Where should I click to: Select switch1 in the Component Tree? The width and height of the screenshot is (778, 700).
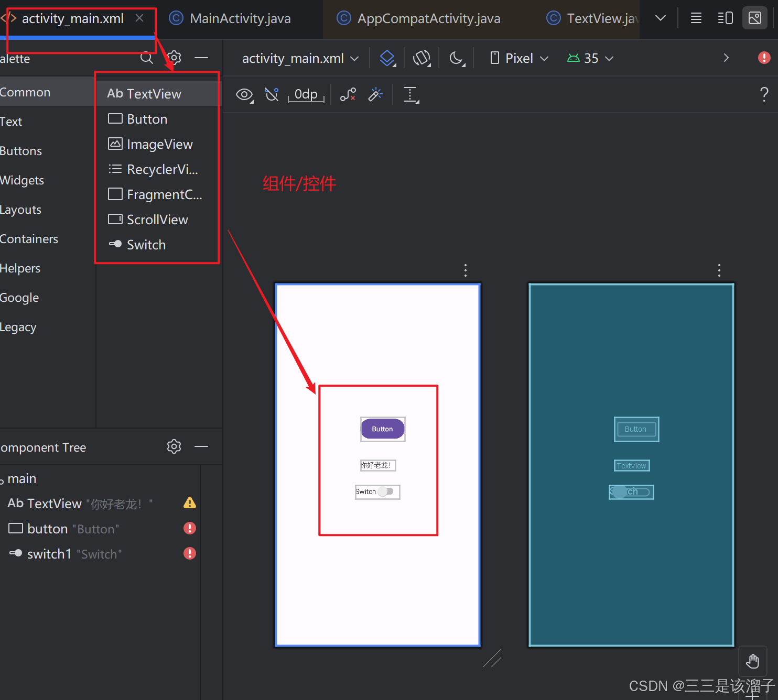(49, 554)
